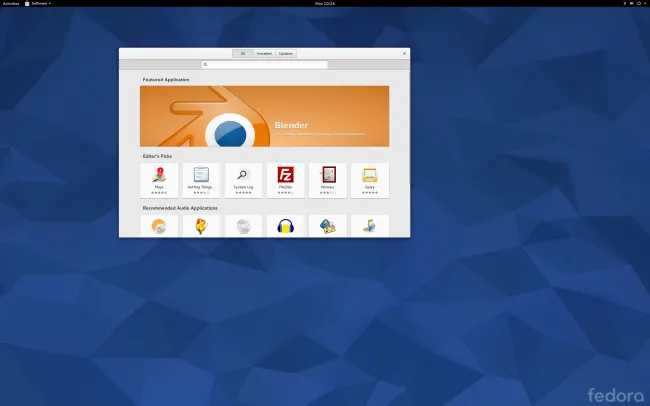Switch to the Updates tab
This screenshot has width=650, height=406.
pyautogui.click(x=286, y=53)
